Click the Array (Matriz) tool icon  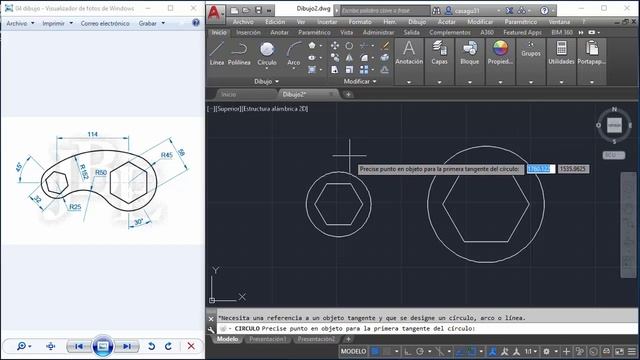click(364, 70)
